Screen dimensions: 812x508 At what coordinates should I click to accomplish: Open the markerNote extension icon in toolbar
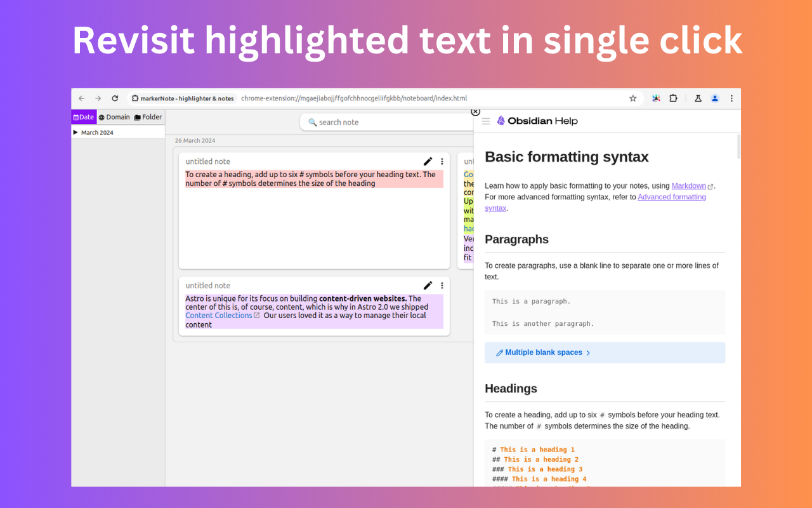[x=656, y=98]
